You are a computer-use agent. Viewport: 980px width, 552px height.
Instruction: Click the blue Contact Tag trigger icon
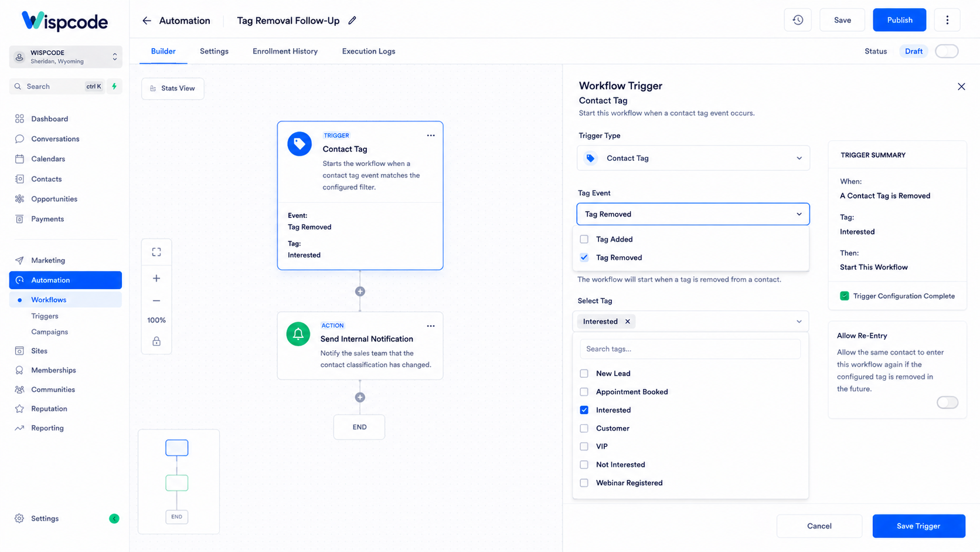pyautogui.click(x=300, y=144)
